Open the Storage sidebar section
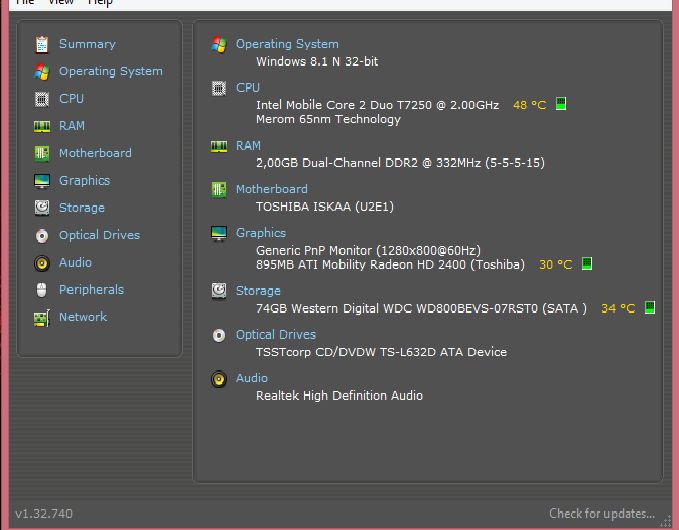Image resolution: width=679 pixels, height=530 pixels. pyautogui.click(x=82, y=208)
